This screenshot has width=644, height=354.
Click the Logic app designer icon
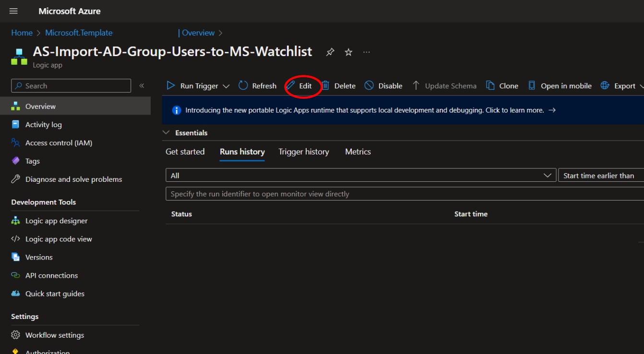tap(16, 221)
